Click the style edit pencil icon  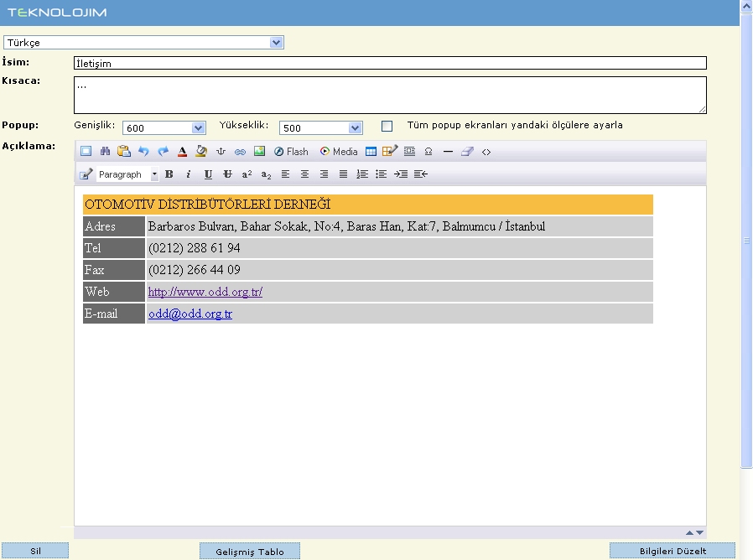pyautogui.click(x=86, y=174)
